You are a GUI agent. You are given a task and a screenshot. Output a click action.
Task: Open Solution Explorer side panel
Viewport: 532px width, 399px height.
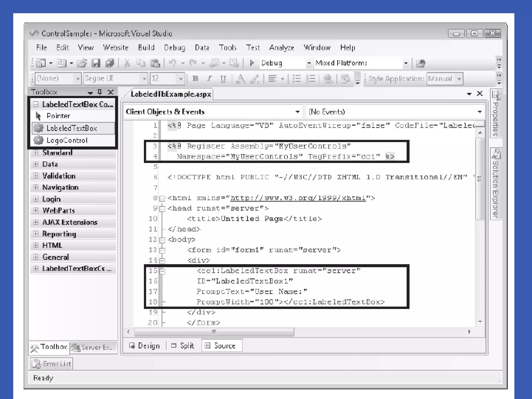pyautogui.click(x=496, y=184)
